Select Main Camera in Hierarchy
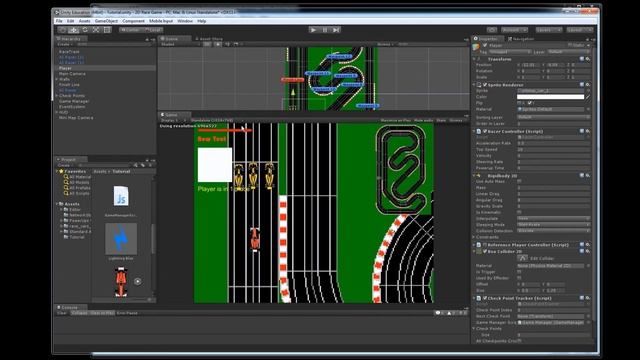The height and width of the screenshot is (360, 640). click(x=72, y=74)
